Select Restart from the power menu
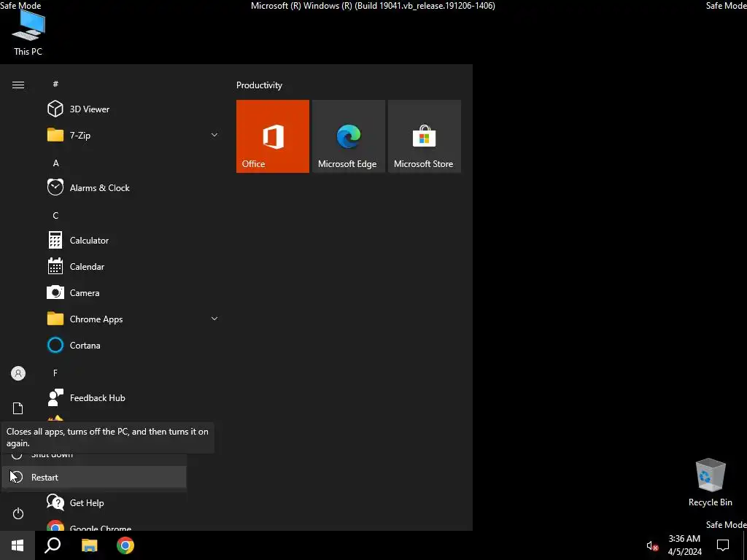The height and width of the screenshot is (560, 747). pos(94,477)
